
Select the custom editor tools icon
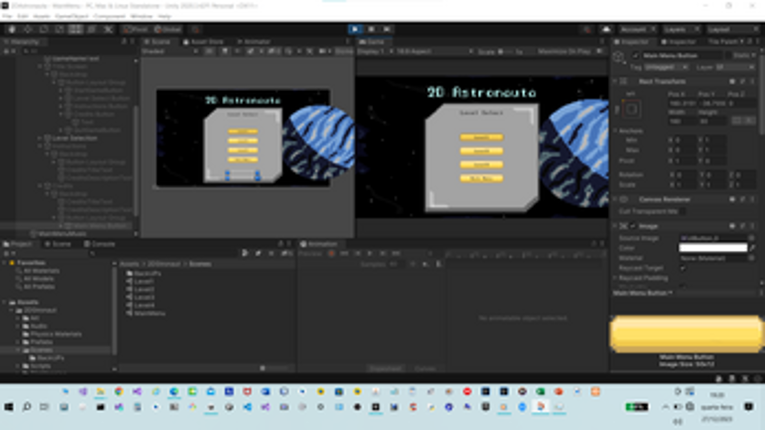108,29
